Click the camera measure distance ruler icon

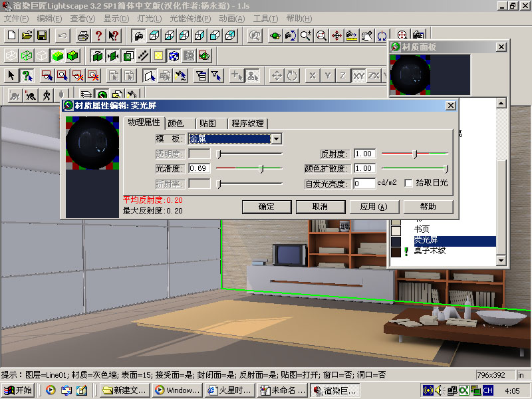click(x=352, y=35)
